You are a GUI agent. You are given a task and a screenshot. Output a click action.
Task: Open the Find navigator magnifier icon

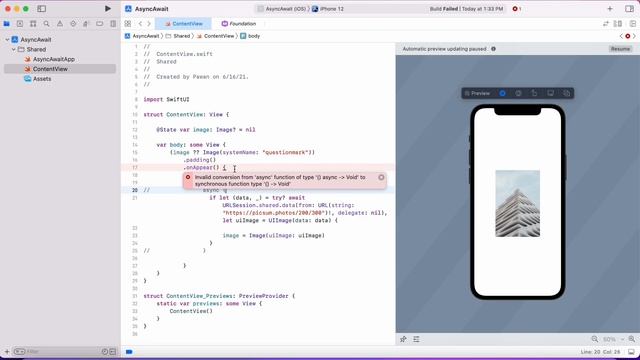pyautogui.click(x=47, y=24)
